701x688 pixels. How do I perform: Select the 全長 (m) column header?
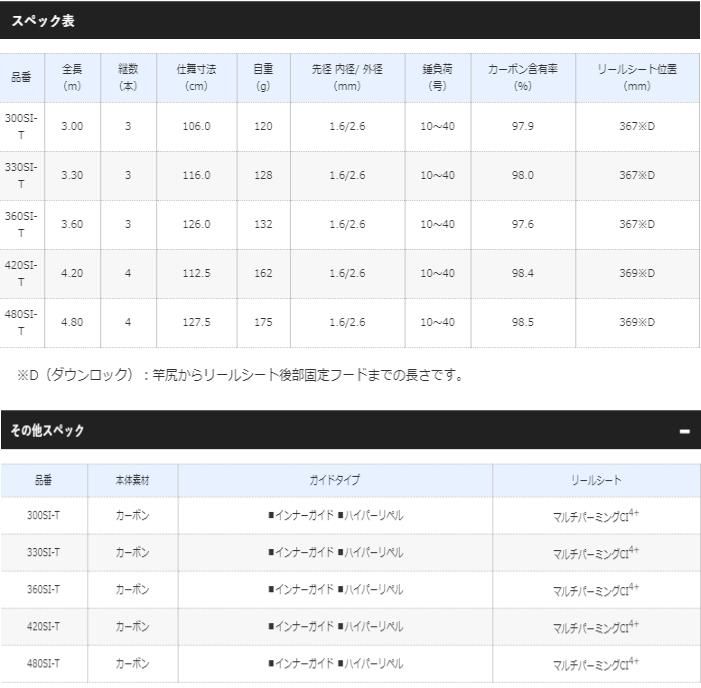coord(72,77)
